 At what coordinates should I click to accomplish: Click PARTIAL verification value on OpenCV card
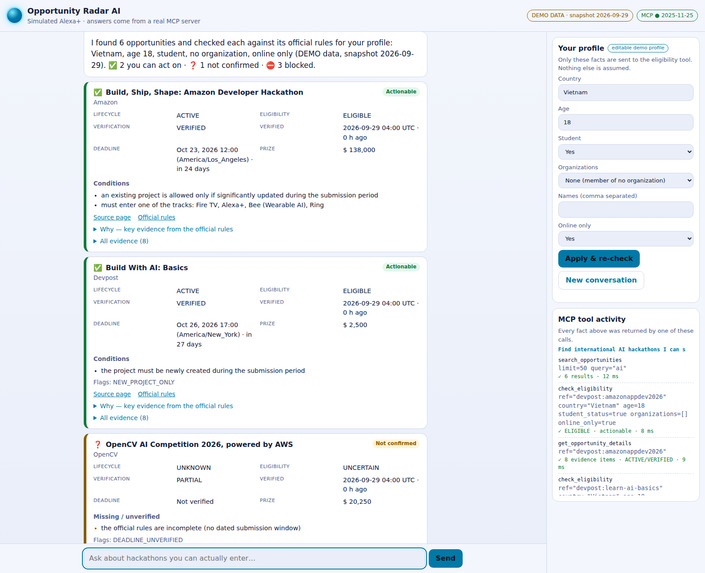coord(189,480)
